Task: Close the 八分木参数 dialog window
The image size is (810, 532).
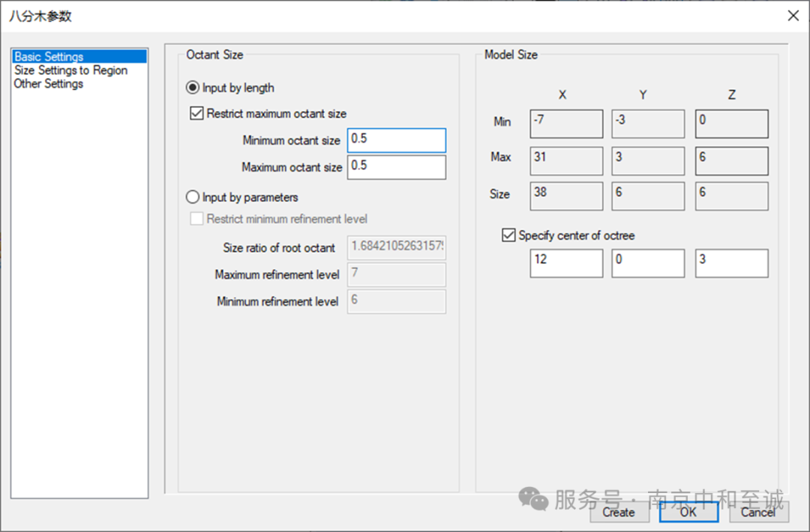Action: click(x=793, y=16)
